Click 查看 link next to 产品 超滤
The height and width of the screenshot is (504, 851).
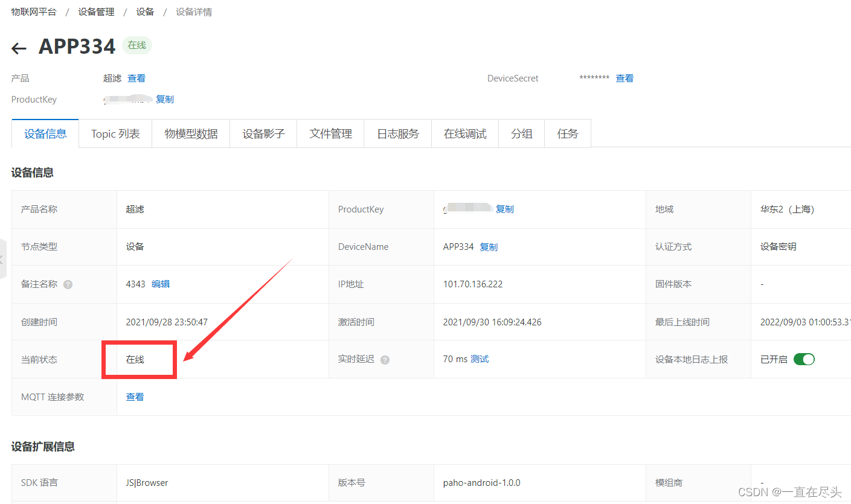[x=136, y=78]
